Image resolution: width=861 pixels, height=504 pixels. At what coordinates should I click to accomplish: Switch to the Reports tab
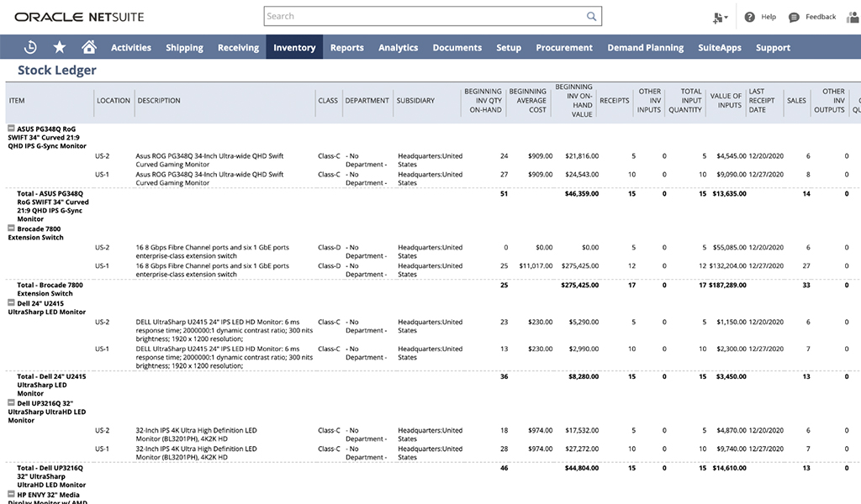coord(346,48)
